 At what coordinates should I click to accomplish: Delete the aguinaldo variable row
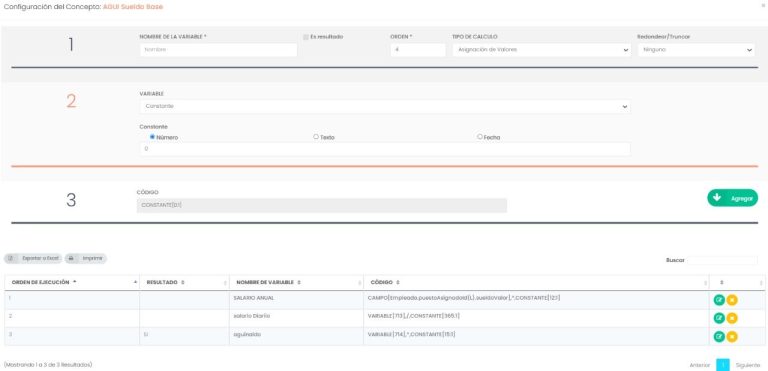click(732, 336)
